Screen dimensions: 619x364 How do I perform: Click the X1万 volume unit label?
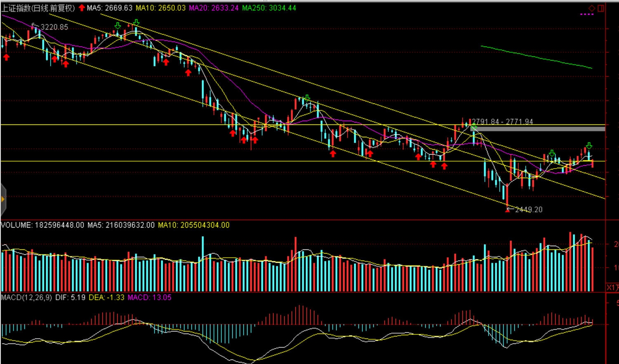point(612,287)
